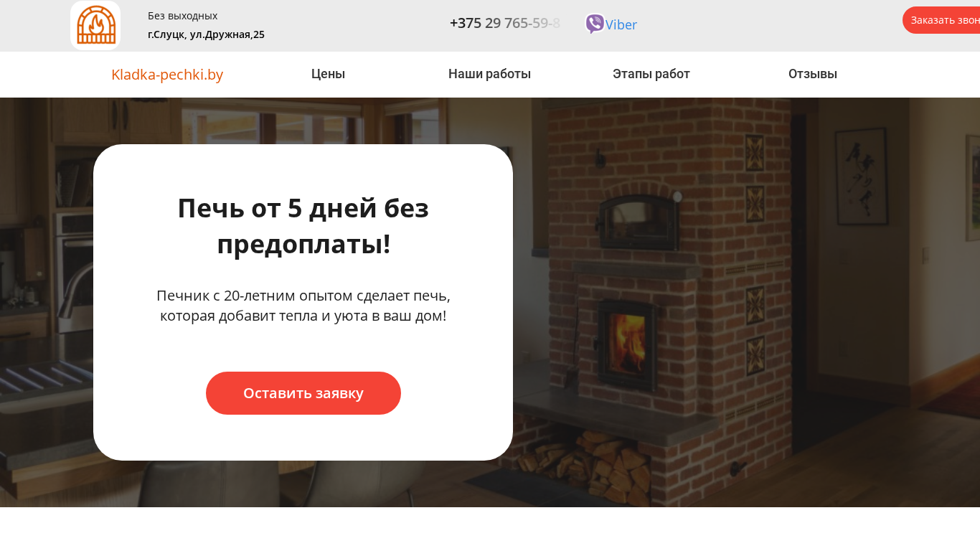
Task: Follow the Viber text link
Action: (x=621, y=24)
